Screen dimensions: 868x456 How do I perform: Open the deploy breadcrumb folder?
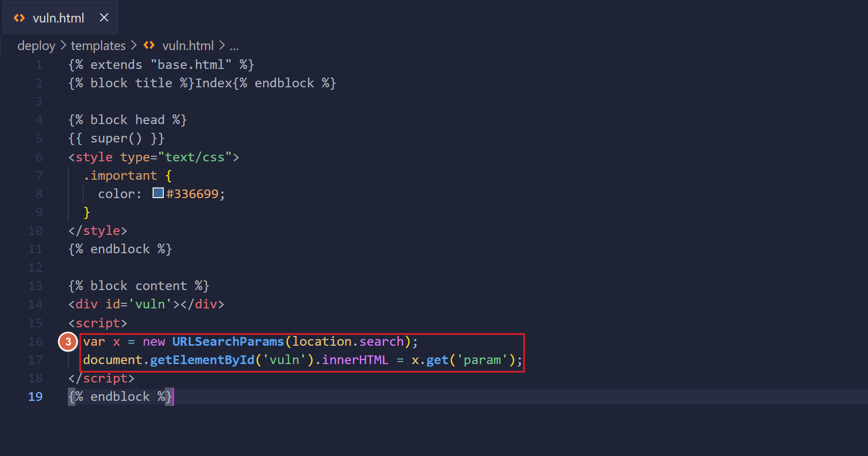(x=36, y=46)
